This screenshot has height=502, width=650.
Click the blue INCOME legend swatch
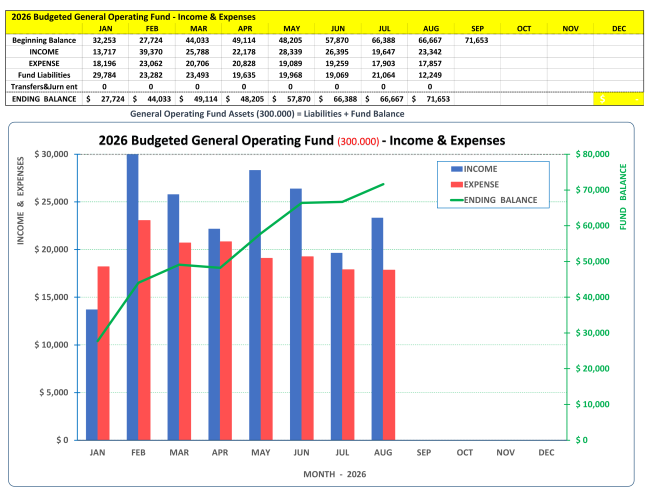[x=456, y=169]
